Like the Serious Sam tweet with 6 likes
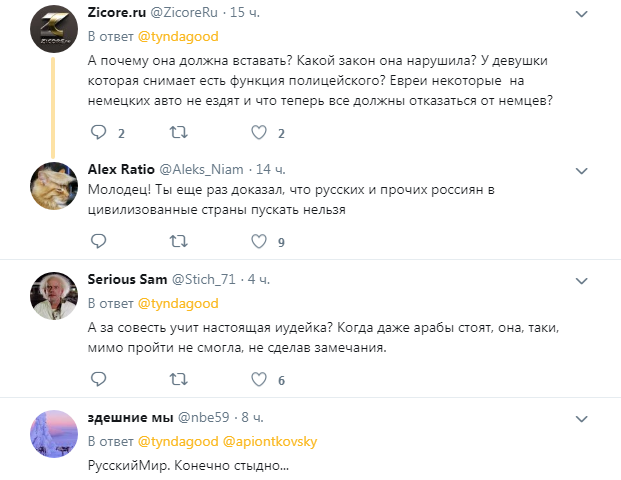 [259, 379]
